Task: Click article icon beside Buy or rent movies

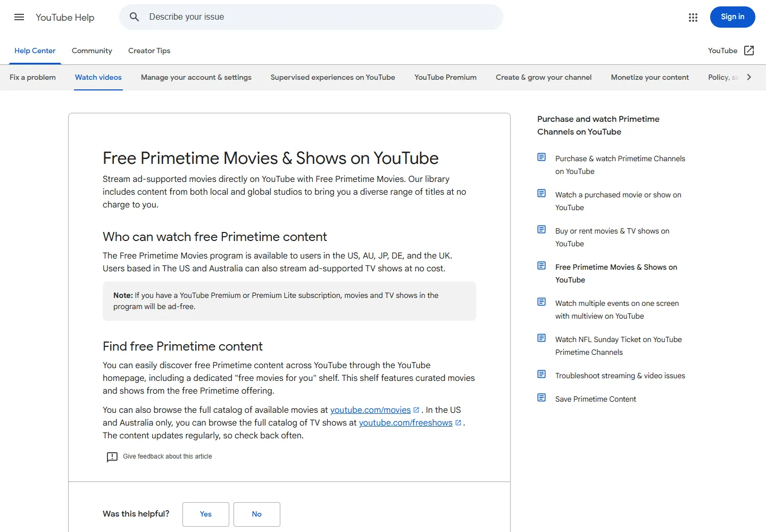Action: 542,229
